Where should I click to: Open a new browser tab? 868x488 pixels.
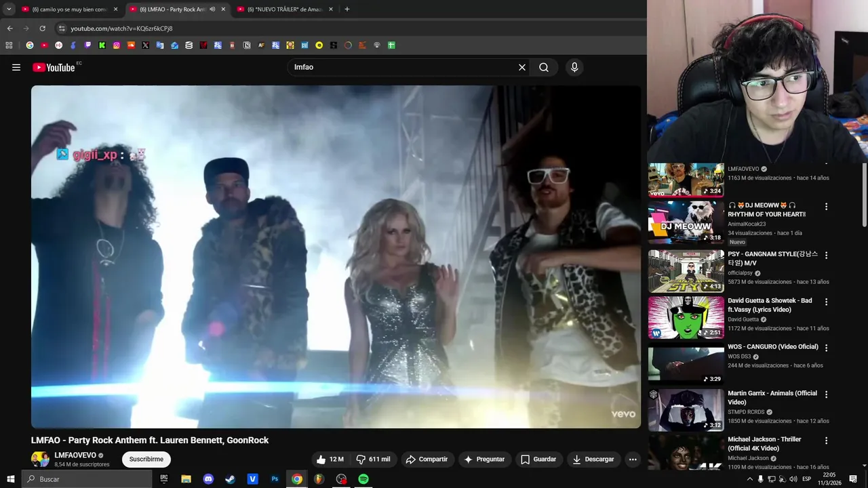click(347, 9)
